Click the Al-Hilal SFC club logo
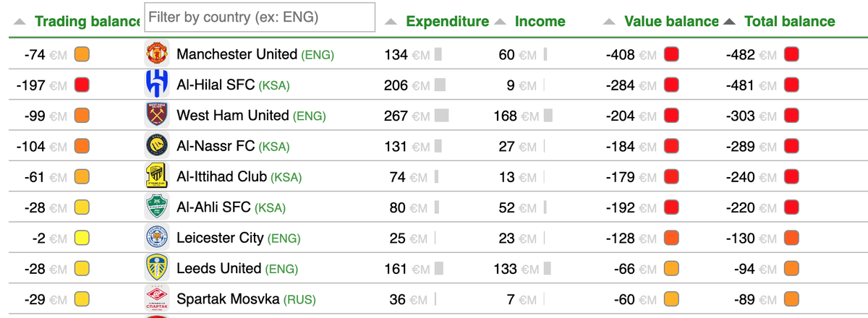Screen dimensions: 868x318 pyautogui.click(x=157, y=85)
